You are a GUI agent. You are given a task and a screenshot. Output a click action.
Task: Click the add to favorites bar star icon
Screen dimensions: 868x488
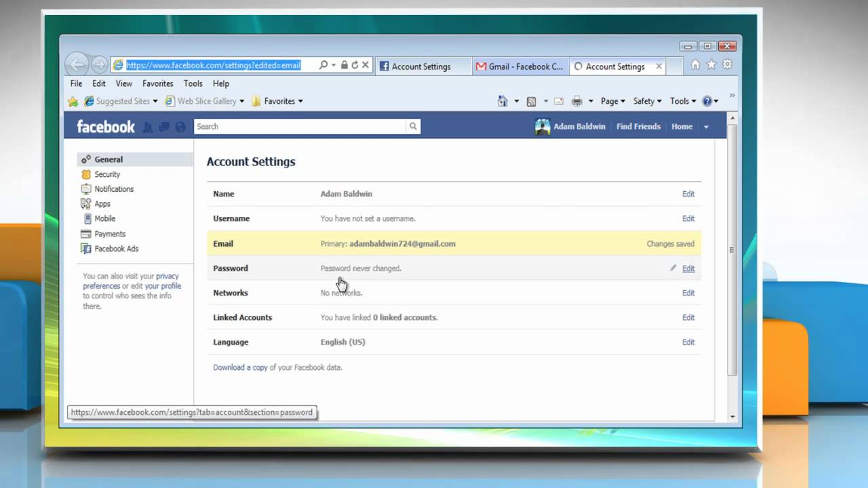pyautogui.click(x=73, y=101)
